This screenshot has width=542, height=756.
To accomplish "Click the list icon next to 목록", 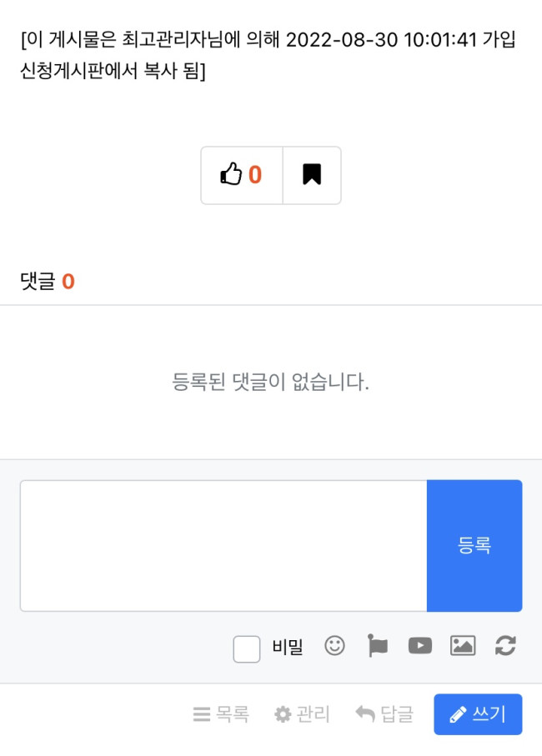I will coord(202,714).
